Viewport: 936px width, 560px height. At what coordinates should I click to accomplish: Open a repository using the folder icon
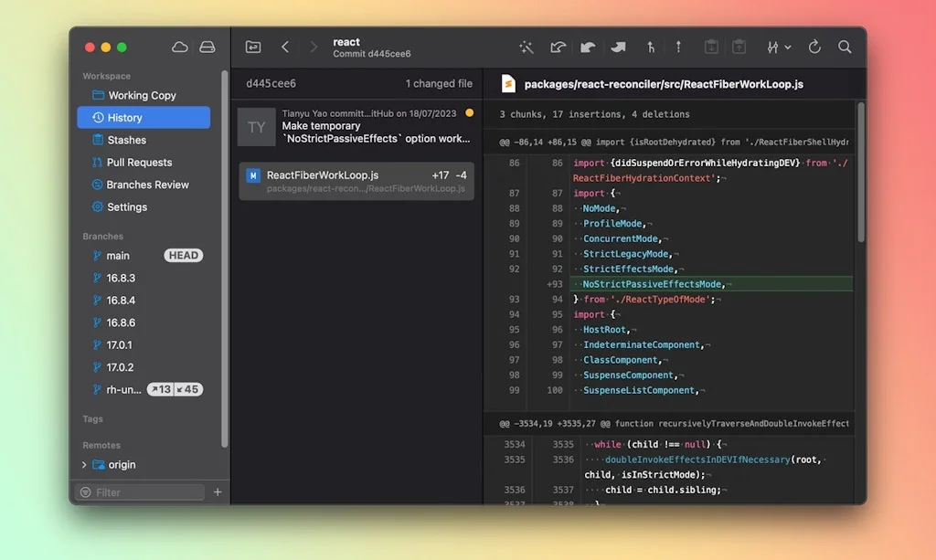click(252, 46)
